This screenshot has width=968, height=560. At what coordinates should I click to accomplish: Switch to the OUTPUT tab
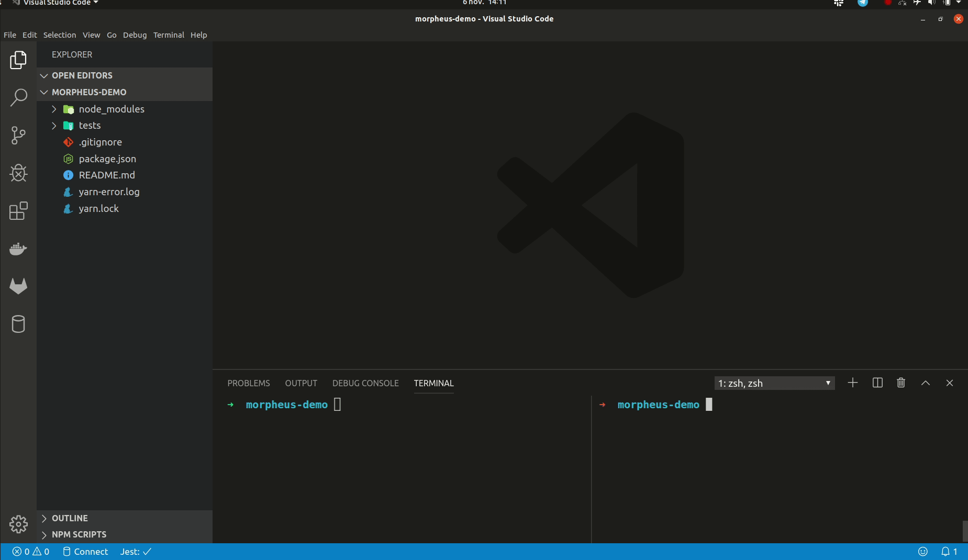pos(301,383)
